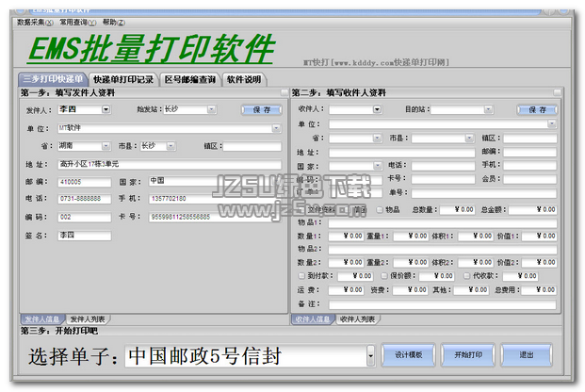
Task: Click the recipient 地址 input field
Action: click(402, 153)
